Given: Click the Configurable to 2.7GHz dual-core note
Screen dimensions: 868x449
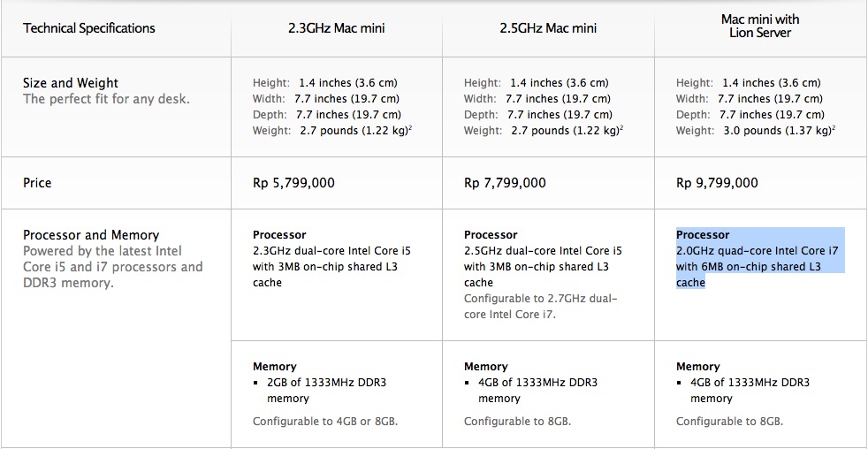Looking at the screenshot, I should tap(540, 306).
